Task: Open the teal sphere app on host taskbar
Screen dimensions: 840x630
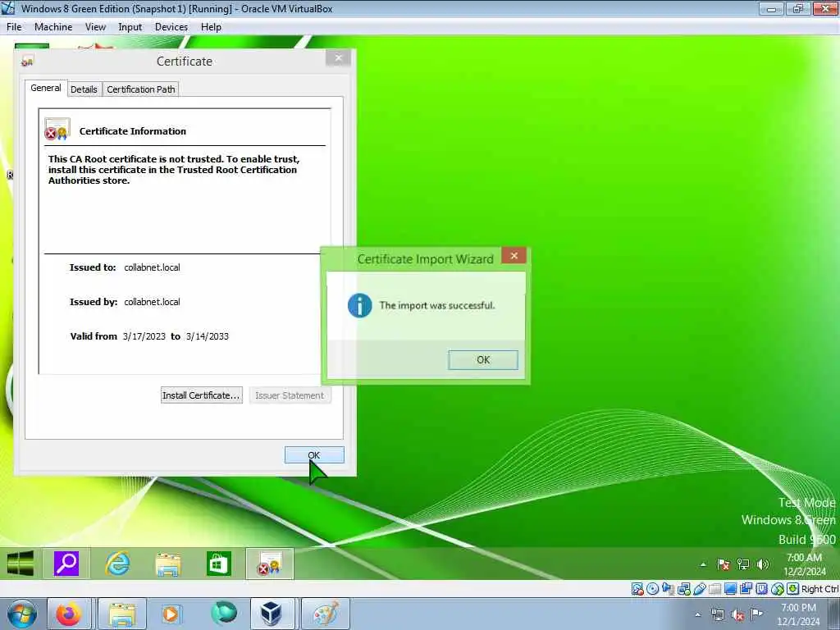Action: click(x=224, y=613)
